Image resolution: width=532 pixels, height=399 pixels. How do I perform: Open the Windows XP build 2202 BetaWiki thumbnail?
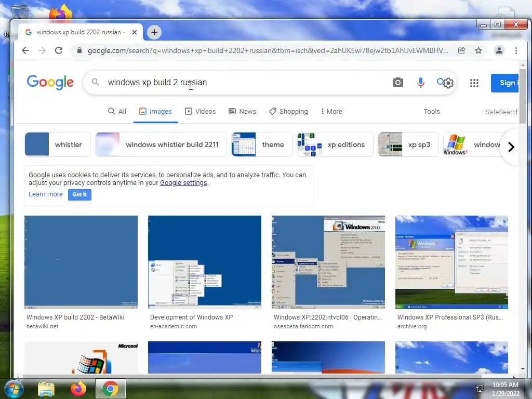(x=81, y=262)
